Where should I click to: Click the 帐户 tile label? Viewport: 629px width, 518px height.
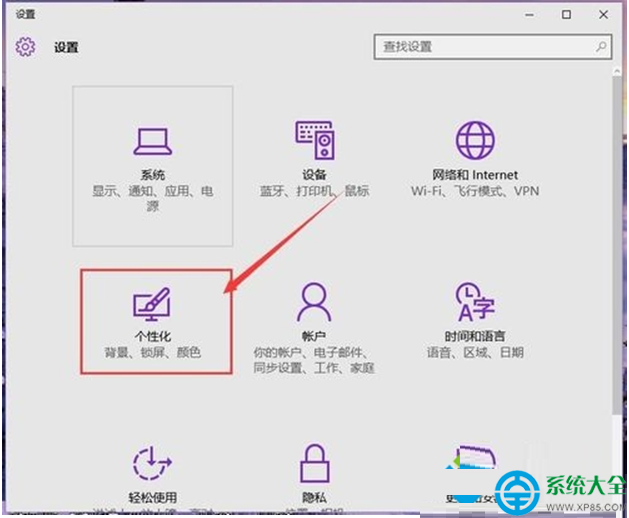pos(314,337)
